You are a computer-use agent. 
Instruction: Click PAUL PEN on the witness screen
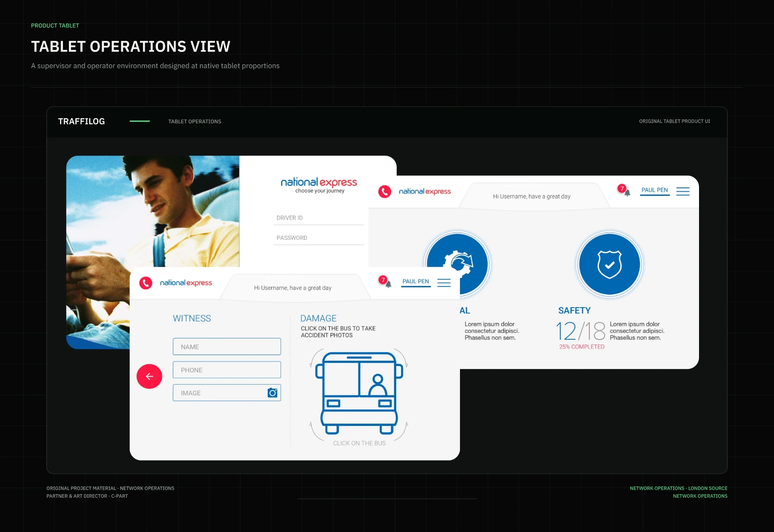(x=416, y=281)
